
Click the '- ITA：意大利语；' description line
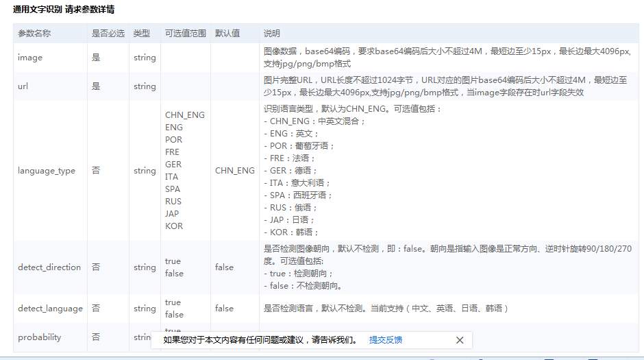click(x=297, y=183)
